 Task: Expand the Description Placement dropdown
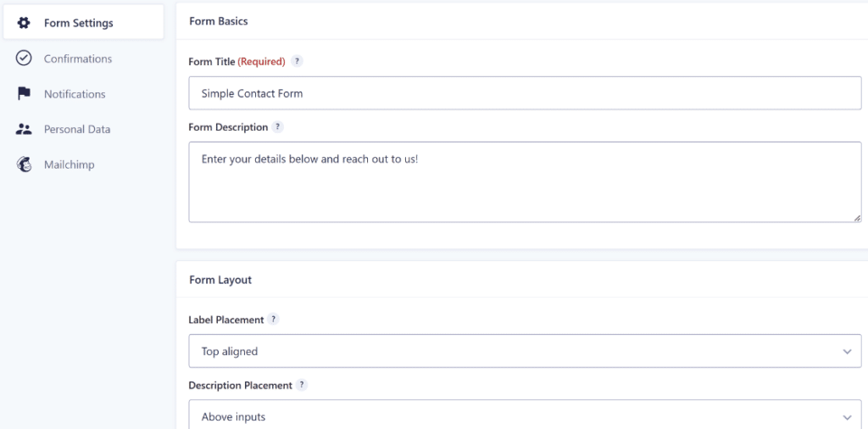click(x=525, y=415)
